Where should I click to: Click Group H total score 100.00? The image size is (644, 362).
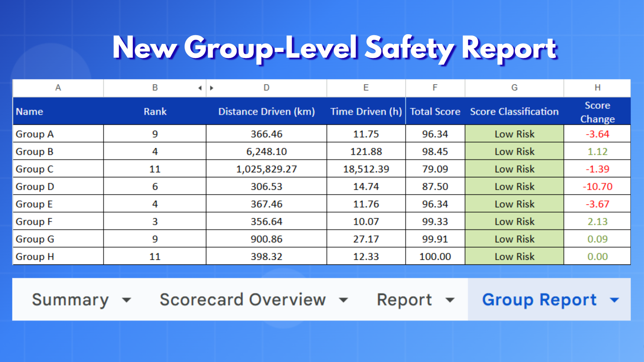pos(435,257)
